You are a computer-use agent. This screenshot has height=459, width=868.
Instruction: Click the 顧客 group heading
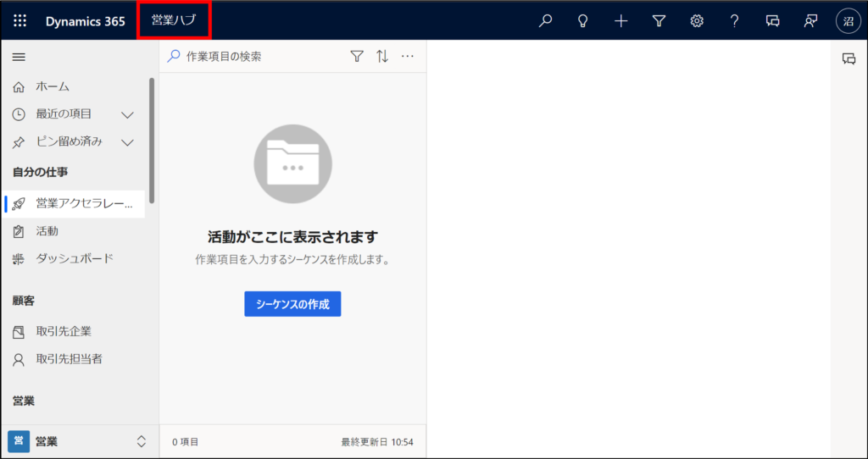click(x=24, y=301)
